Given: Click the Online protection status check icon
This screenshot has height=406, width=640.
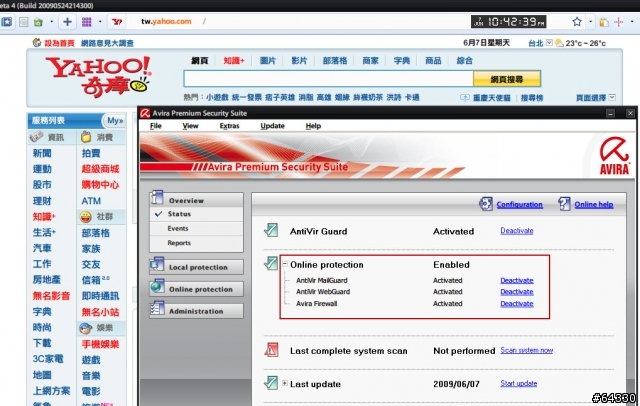Looking at the screenshot, I should click(x=271, y=263).
